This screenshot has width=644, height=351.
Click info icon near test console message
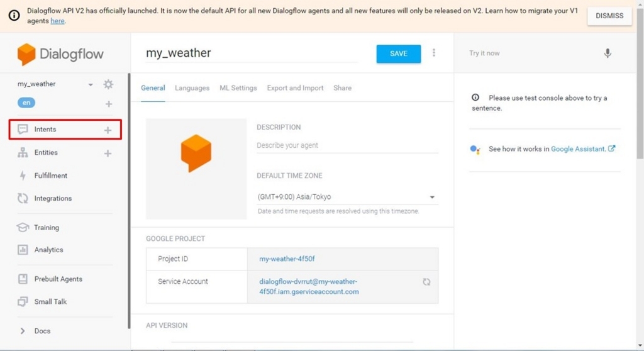click(475, 97)
